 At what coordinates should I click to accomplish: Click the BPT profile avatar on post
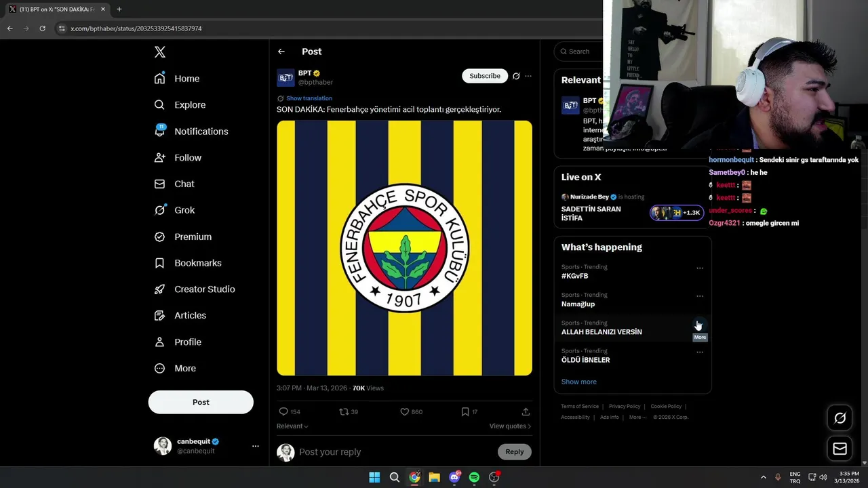[x=285, y=77]
